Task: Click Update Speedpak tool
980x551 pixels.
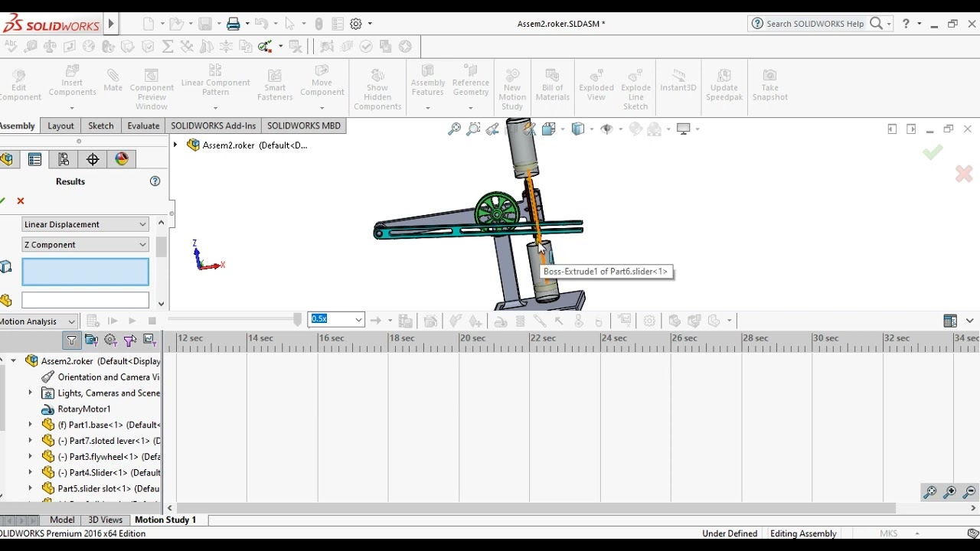Action: coord(724,84)
